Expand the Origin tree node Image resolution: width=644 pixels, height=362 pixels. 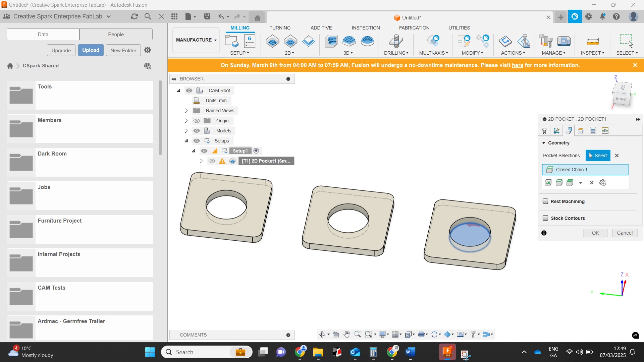(186, 121)
